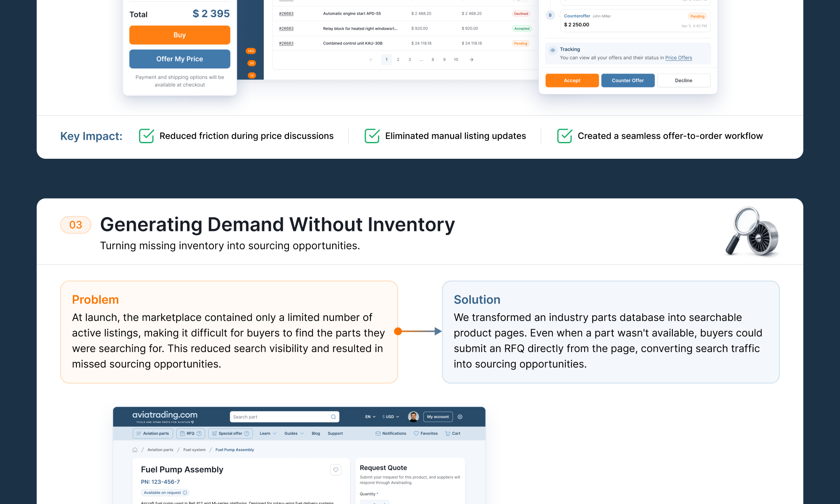Click the Combined control unit KAU-30B name

353,43
